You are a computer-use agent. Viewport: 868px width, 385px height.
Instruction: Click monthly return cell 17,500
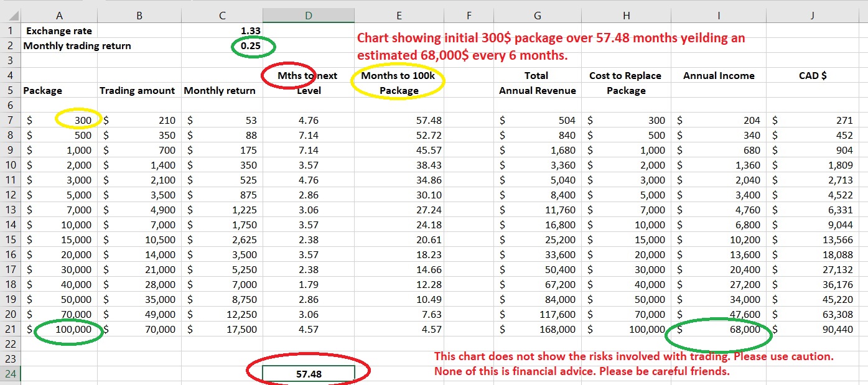pyautogui.click(x=222, y=329)
